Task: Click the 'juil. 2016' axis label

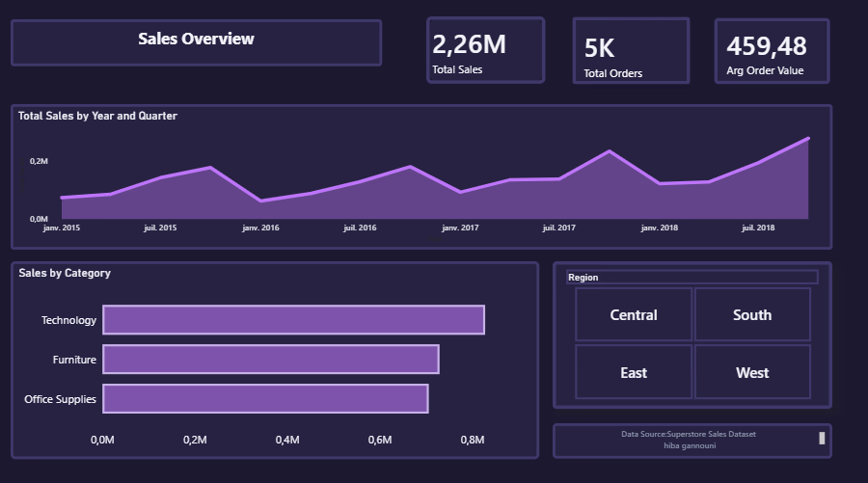Action: pos(360,228)
